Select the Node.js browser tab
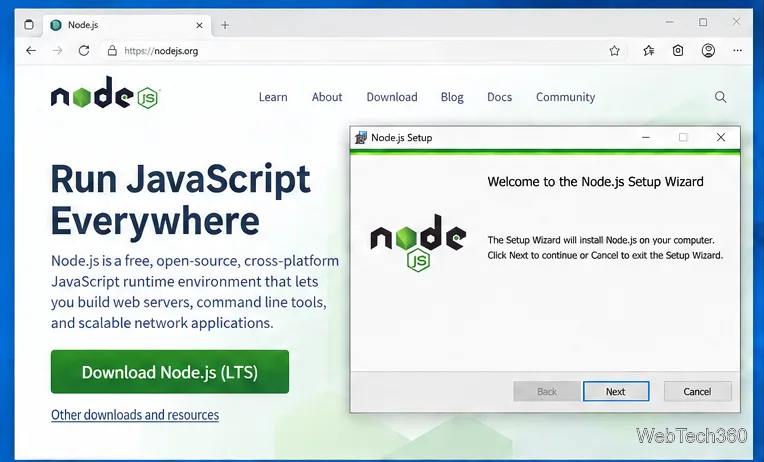The height and width of the screenshot is (462, 764). 128,25
